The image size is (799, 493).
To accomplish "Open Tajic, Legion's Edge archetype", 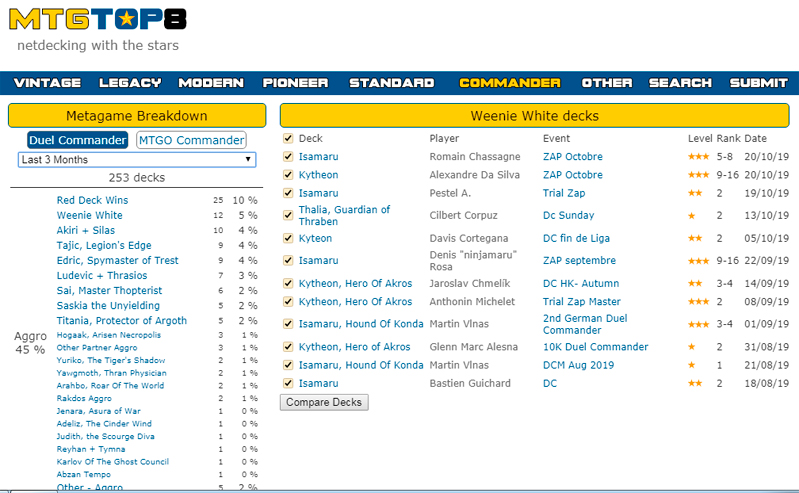I will [104, 245].
